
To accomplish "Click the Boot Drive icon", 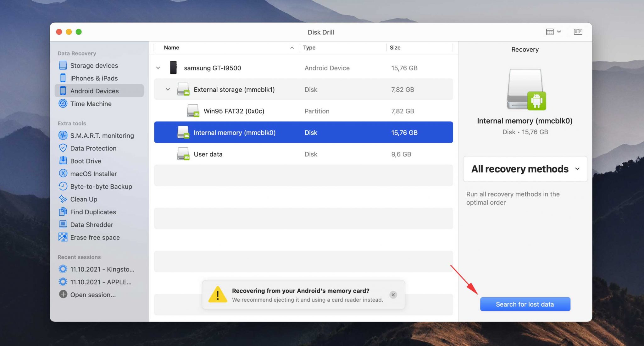I will pos(63,161).
